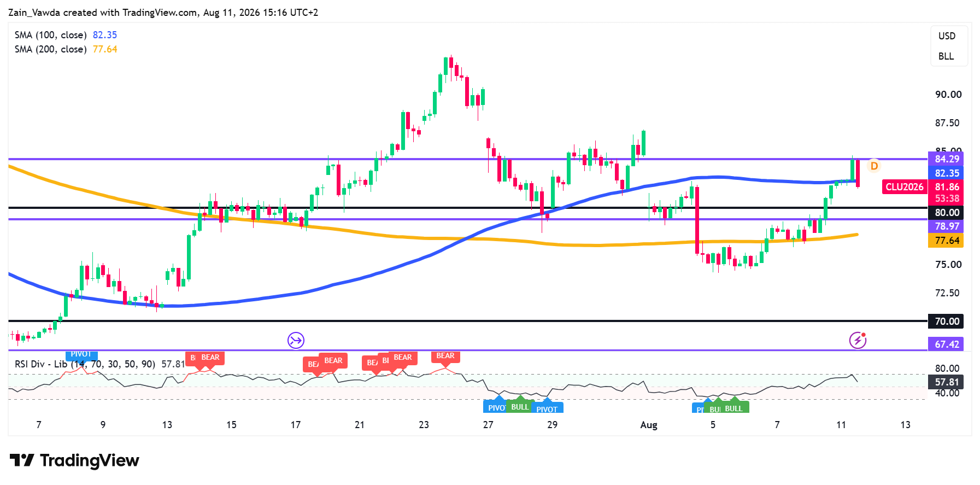Click the orange 77.64 price-axis tag
This screenshot has height=485, width=980.
pyautogui.click(x=946, y=241)
